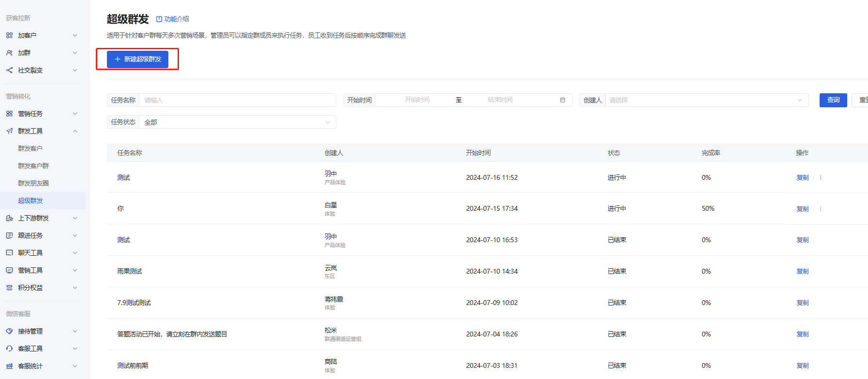Click the 任务名称 input field
The height and width of the screenshot is (379, 868).
237,100
